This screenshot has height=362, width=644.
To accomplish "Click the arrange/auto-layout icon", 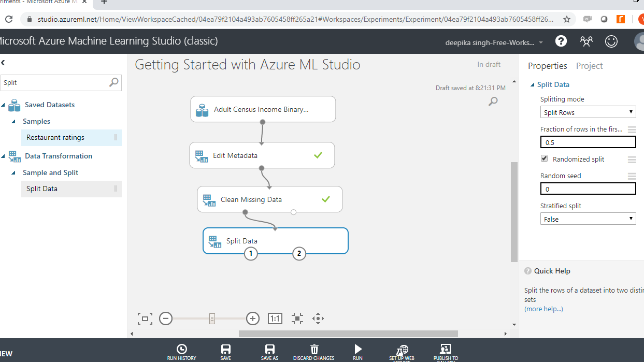I will click(x=297, y=318).
